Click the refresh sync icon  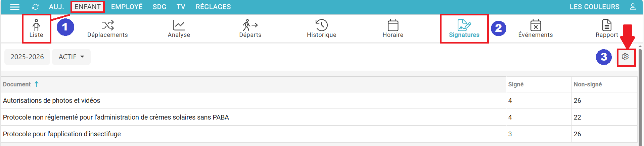(x=35, y=7)
